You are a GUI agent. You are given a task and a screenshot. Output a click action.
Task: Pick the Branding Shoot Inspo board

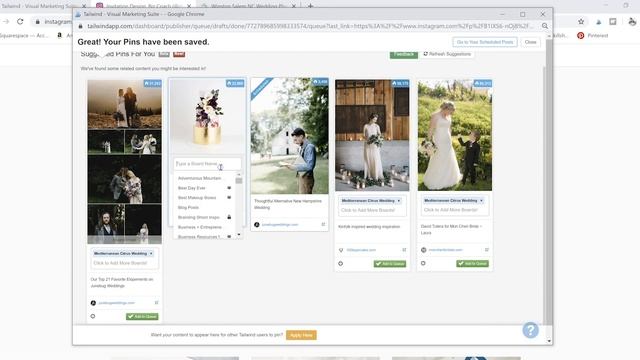point(199,218)
